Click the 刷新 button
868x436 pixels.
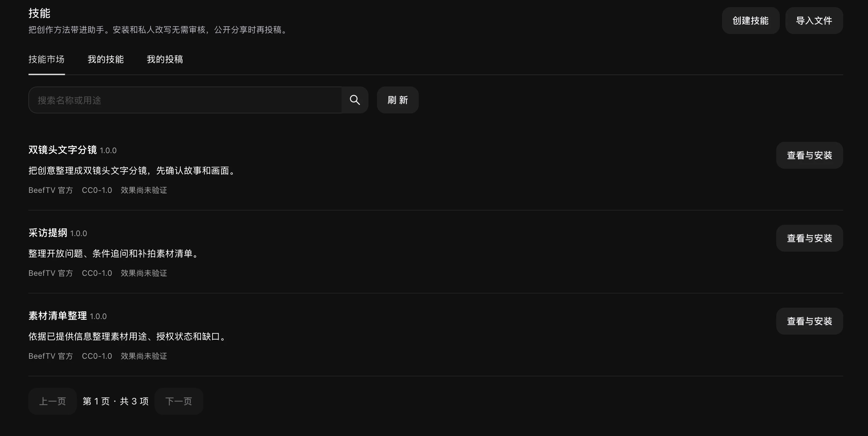tap(398, 100)
